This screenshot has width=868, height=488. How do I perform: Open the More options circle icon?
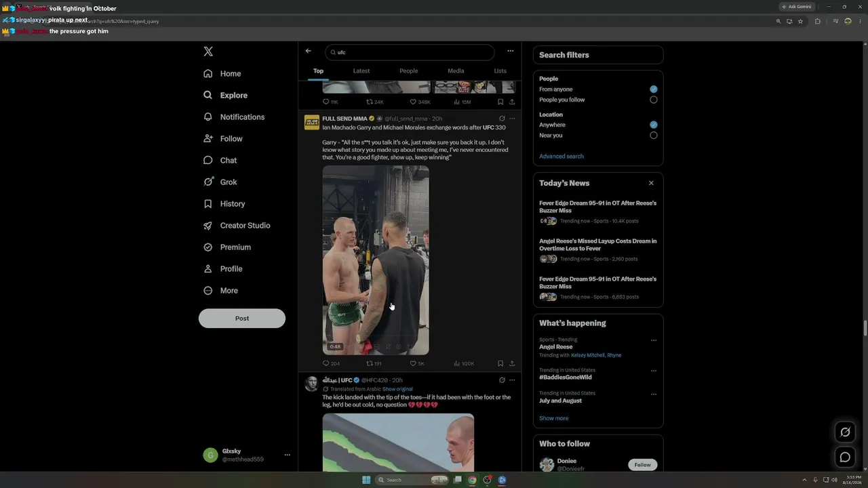(208, 291)
